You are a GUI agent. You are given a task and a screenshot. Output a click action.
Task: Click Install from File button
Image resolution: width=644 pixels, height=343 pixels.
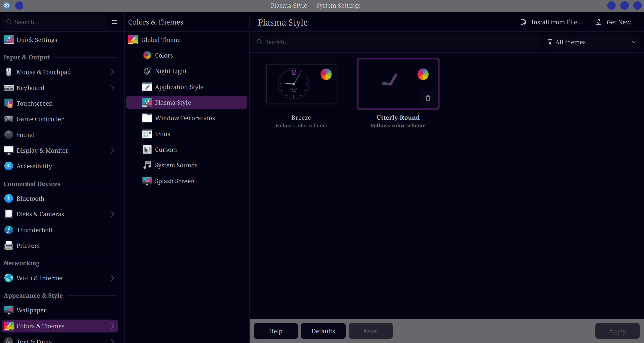(551, 22)
